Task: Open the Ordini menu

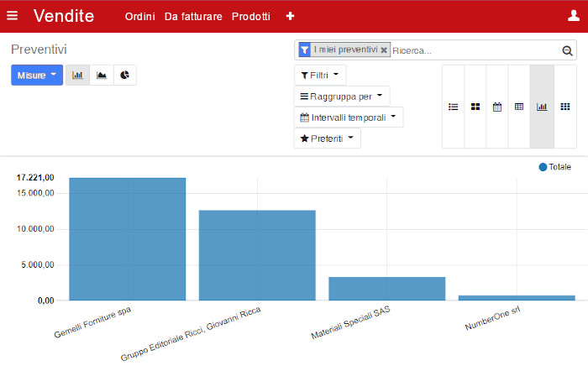Action: (x=140, y=17)
